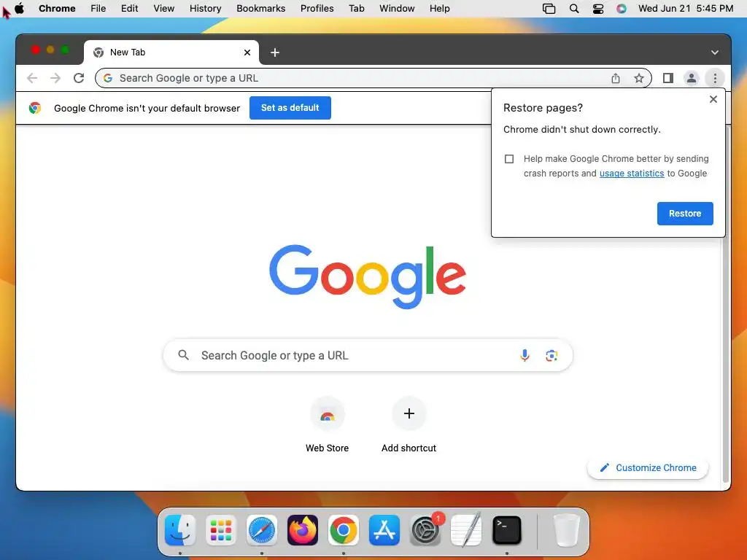Viewport: 747px width, 560px height.
Task: Click the Restore button
Action: [685, 214]
